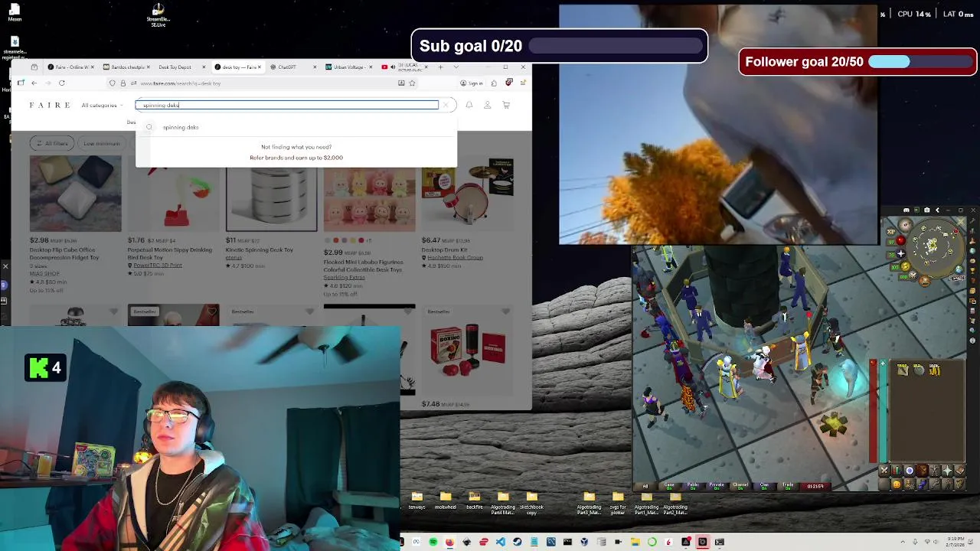
Task: Open the Faire account profile icon
Action: (487, 105)
